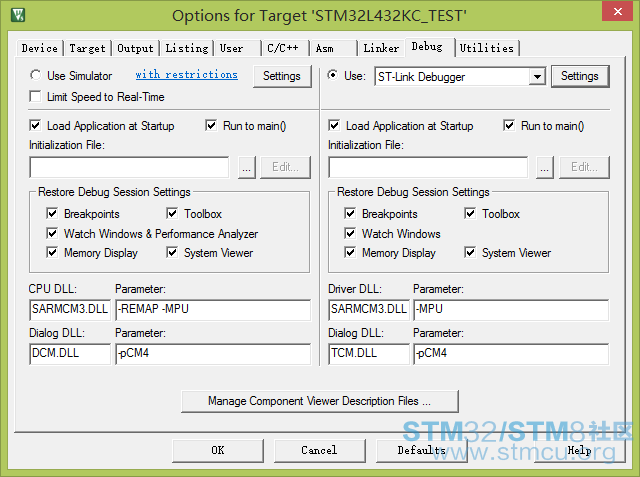Open simulator Settings button

(x=282, y=76)
